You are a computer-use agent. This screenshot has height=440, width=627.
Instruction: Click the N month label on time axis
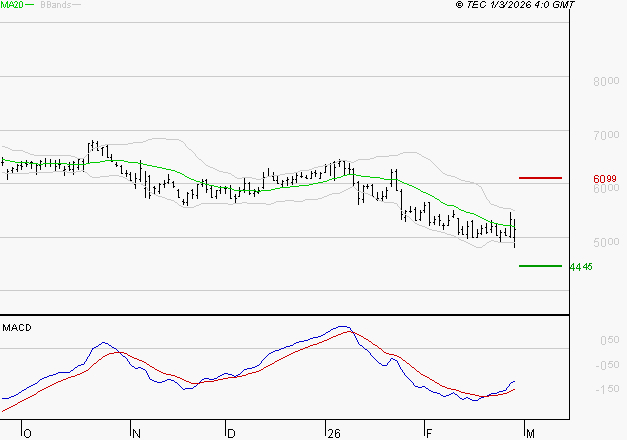click(x=136, y=434)
